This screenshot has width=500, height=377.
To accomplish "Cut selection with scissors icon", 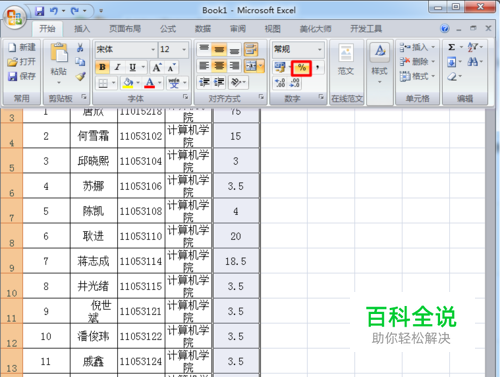I will (x=80, y=48).
